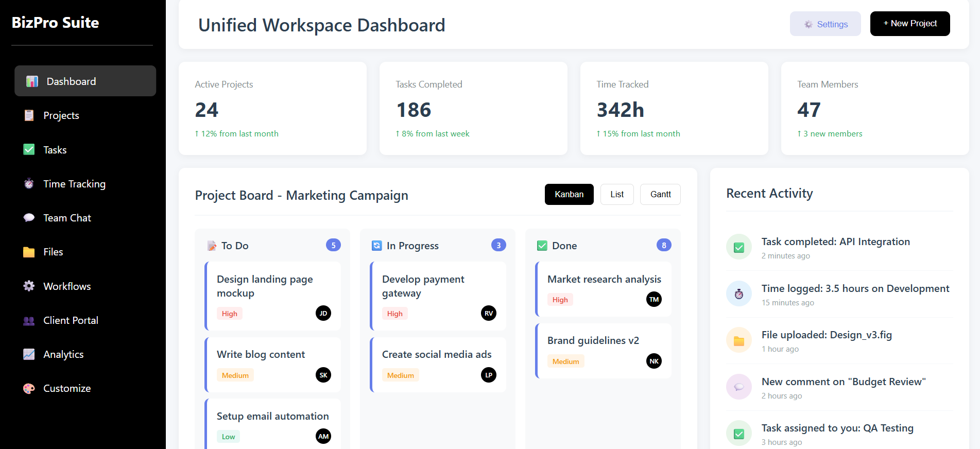Click "Time logged: 3.5 hours on Development"
This screenshot has height=449, width=980.
tap(855, 288)
